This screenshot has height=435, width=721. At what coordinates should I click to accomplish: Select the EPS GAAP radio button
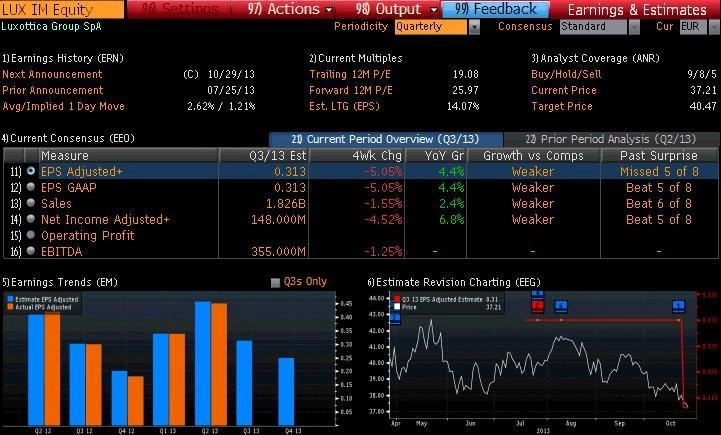pos(31,187)
